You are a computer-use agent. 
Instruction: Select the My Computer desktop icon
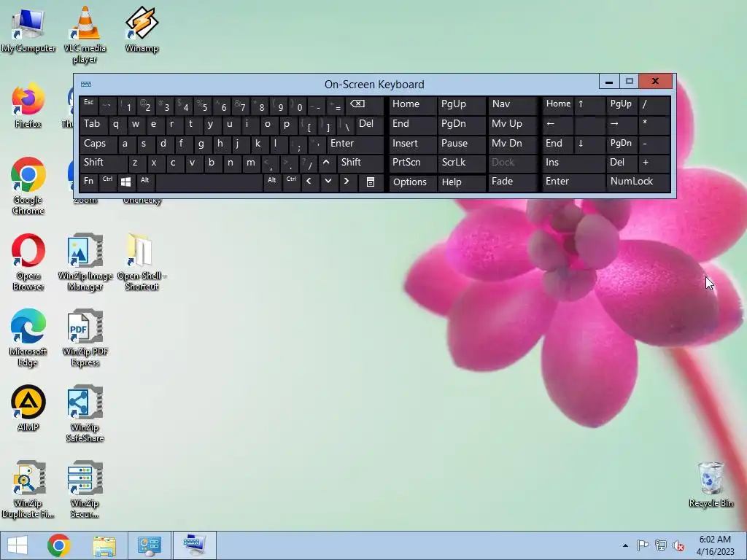[x=28, y=28]
